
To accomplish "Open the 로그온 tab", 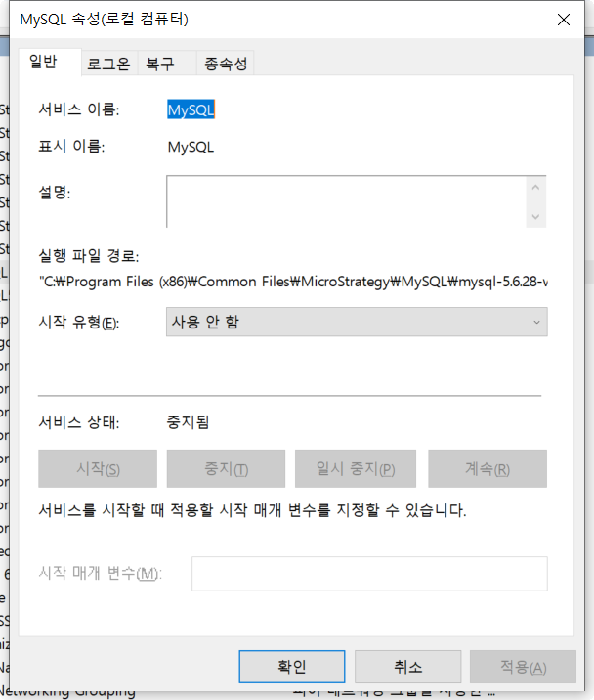I will click(x=108, y=64).
